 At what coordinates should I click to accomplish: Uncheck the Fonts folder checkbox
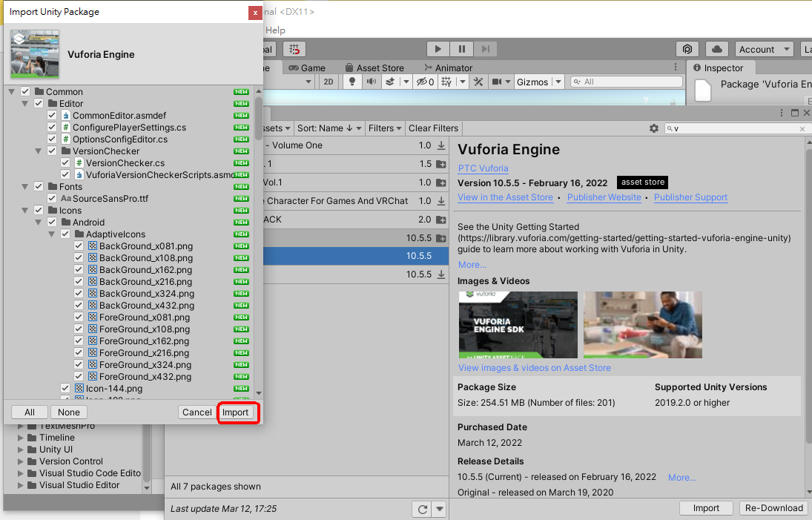pos(39,186)
